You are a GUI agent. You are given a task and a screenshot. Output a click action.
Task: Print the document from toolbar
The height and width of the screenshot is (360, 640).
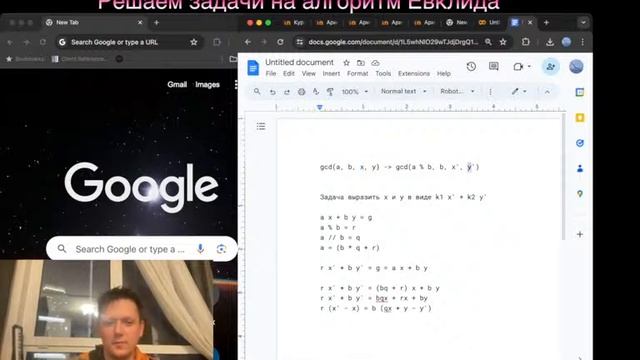click(x=301, y=92)
